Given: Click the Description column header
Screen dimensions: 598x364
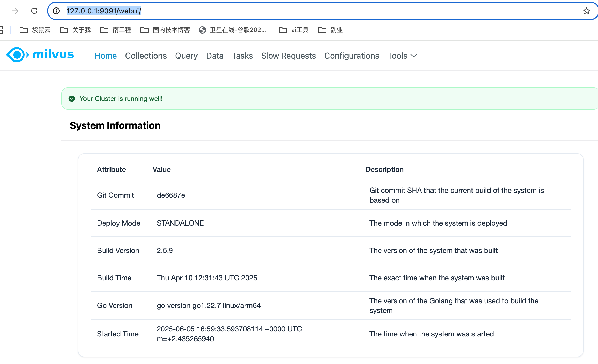Looking at the screenshot, I should coord(384,169).
